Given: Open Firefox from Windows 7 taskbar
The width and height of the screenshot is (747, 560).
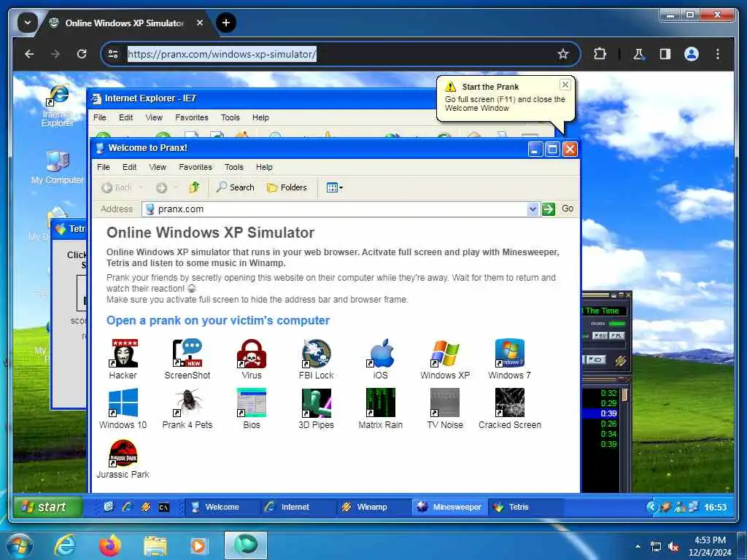Looking at the screenshot, I should pos(110,545).
